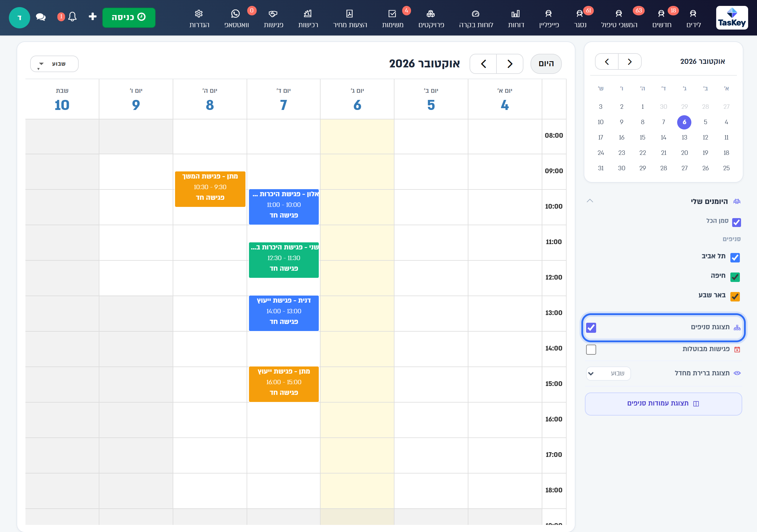Open orange meeting מתן - פגישת ייעוץ
This screenshot has width=757, height=532.
coord(284,384)
